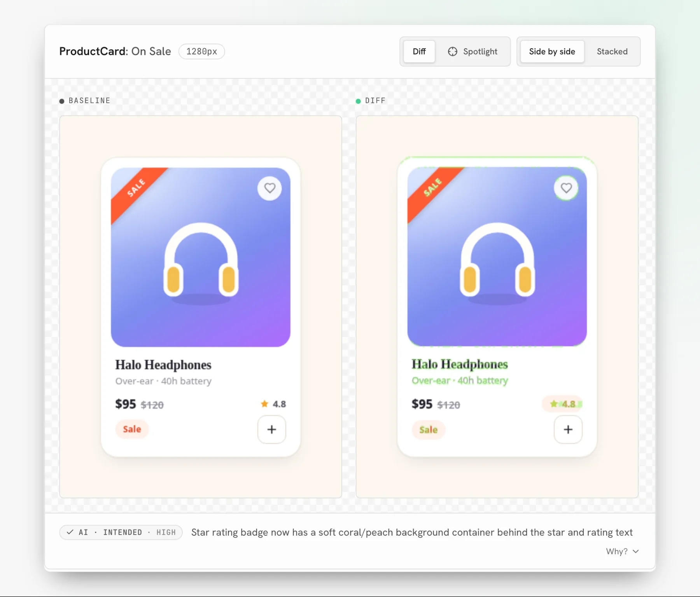This screenshot has height=597, width=700.
Task: Click highlighted star rating badge in diff
Action: (x=562, y=404)
